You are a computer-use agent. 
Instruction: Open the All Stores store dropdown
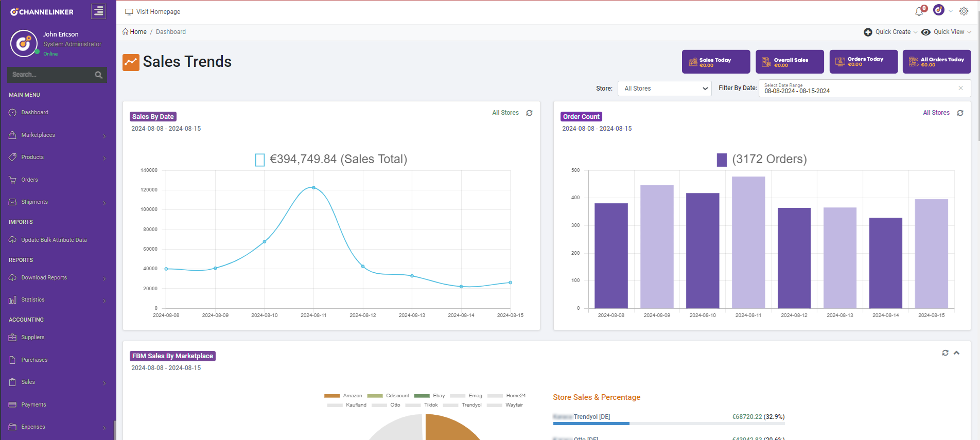664,89
